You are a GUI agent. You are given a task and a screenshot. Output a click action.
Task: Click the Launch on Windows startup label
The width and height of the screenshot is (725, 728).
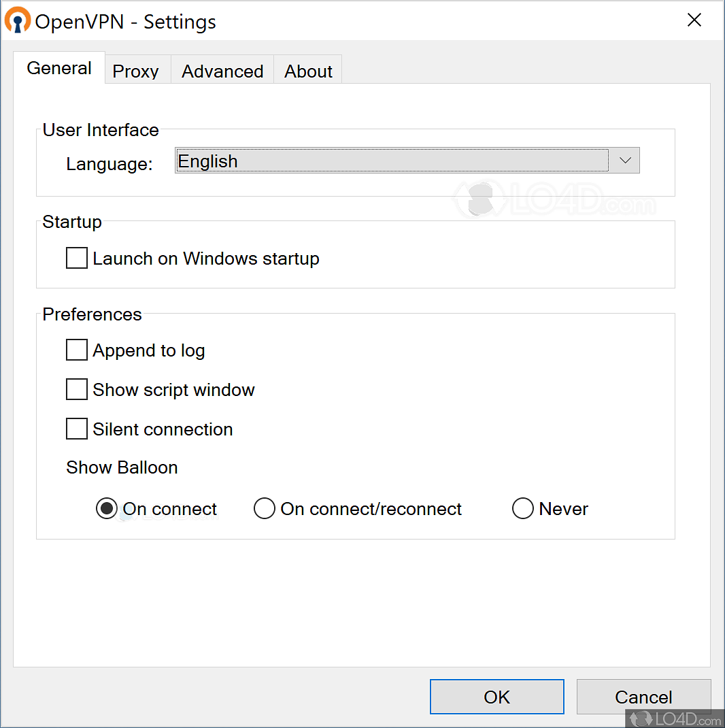[206, 259]
